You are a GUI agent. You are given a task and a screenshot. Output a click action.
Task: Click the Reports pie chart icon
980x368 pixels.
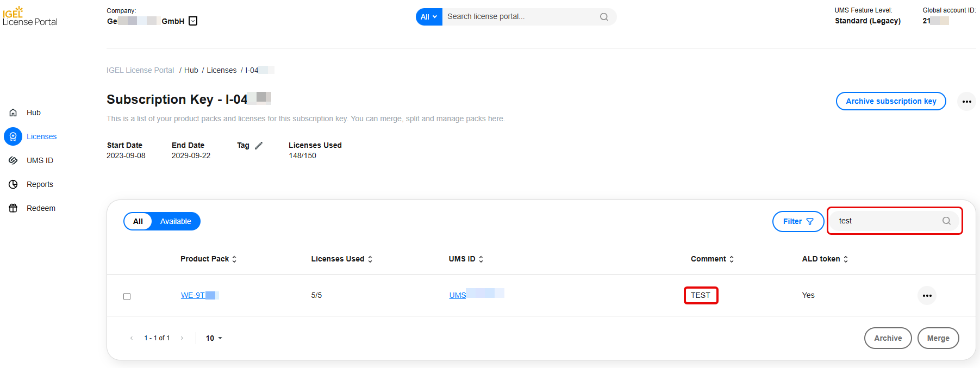click(13, 184)
